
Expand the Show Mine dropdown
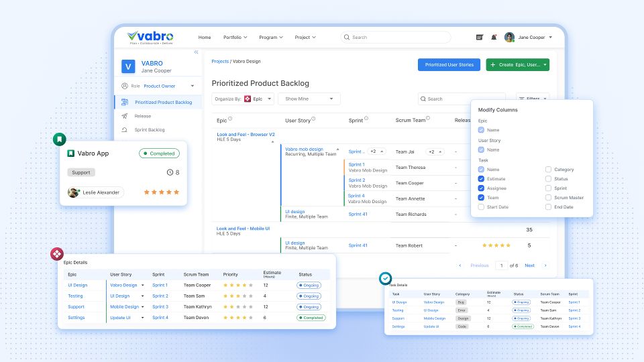click(310, 99)
